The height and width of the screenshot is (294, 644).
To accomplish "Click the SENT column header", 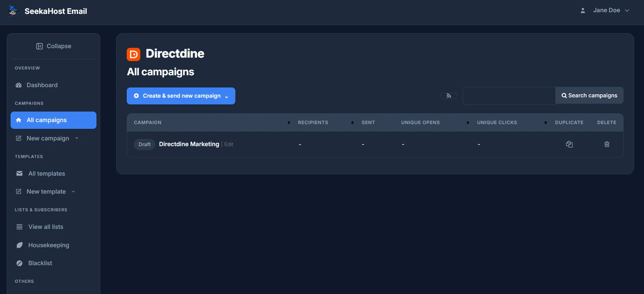I will (x=368, y=122).
